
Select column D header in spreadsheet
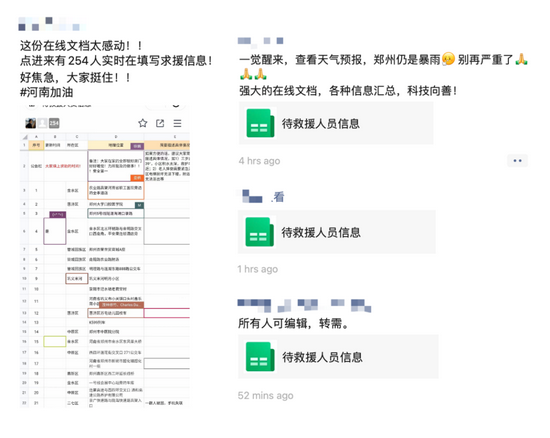click(x=116, y=137)
